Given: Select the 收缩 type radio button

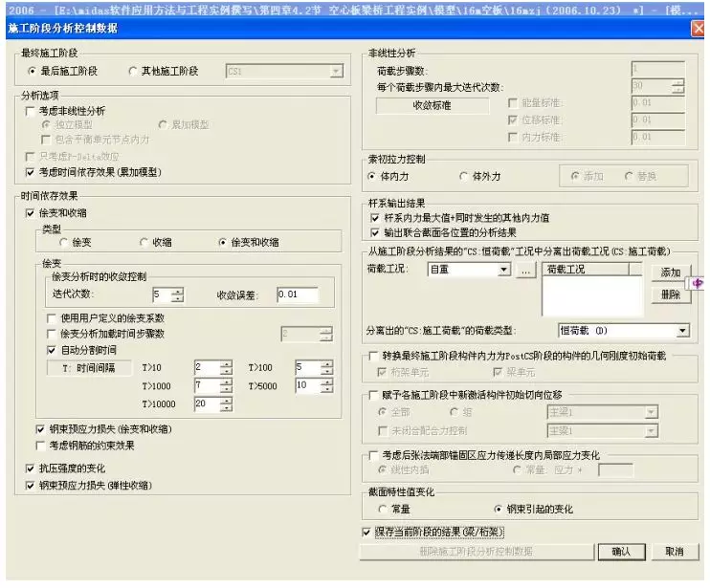Looking at the screenshot, I should pos(144,243).
